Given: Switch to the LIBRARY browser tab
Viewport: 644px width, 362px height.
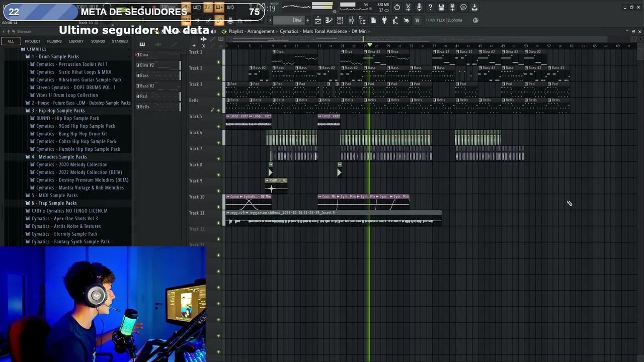Looking at the screenshot, I should tap(76, 41).
